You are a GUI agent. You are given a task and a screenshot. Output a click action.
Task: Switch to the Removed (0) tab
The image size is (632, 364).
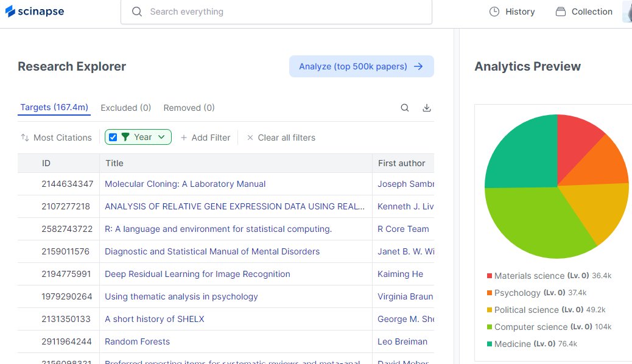(x=189, y=108)
